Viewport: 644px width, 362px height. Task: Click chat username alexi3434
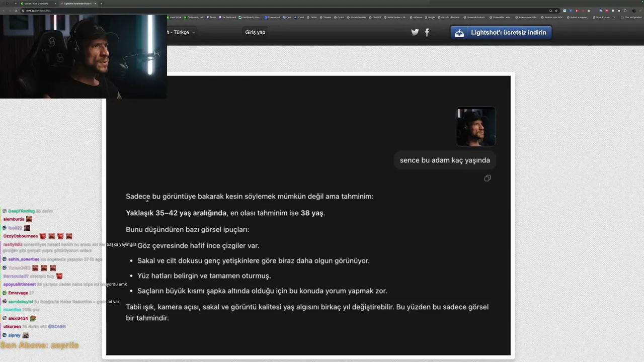tap(18, 318)
